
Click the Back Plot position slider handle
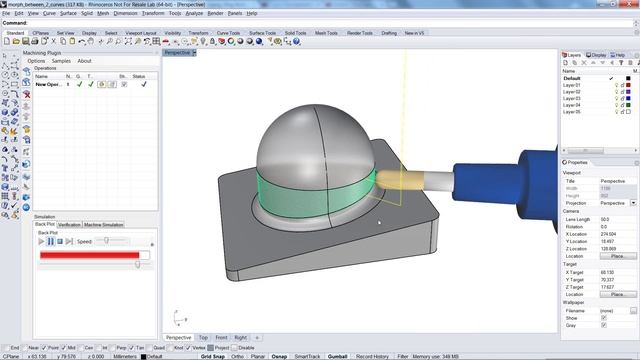(138, 264)
